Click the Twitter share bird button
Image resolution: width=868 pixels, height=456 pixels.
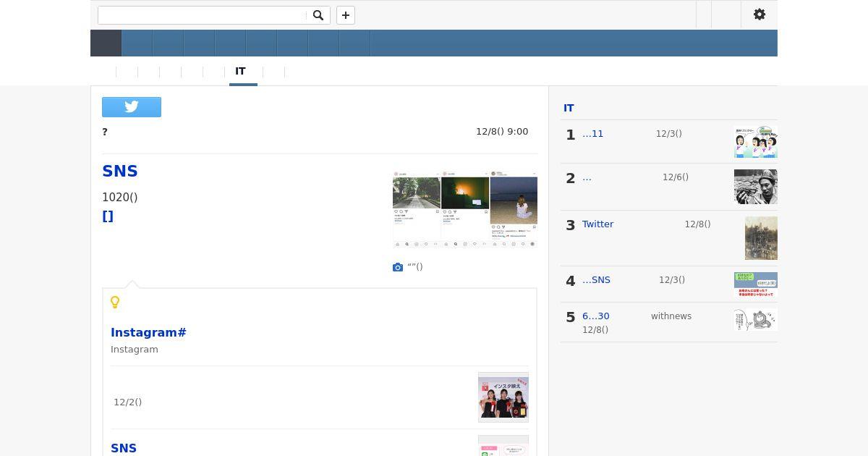tap(132, 107)
